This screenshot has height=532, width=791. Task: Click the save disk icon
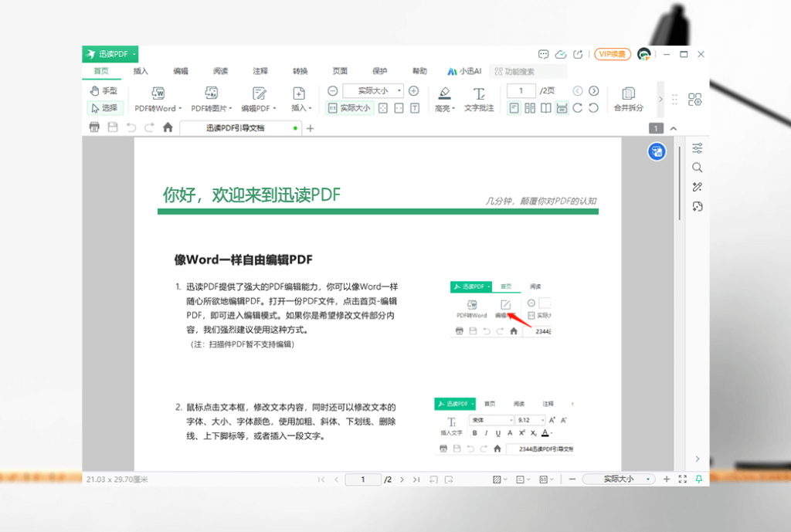113,127
